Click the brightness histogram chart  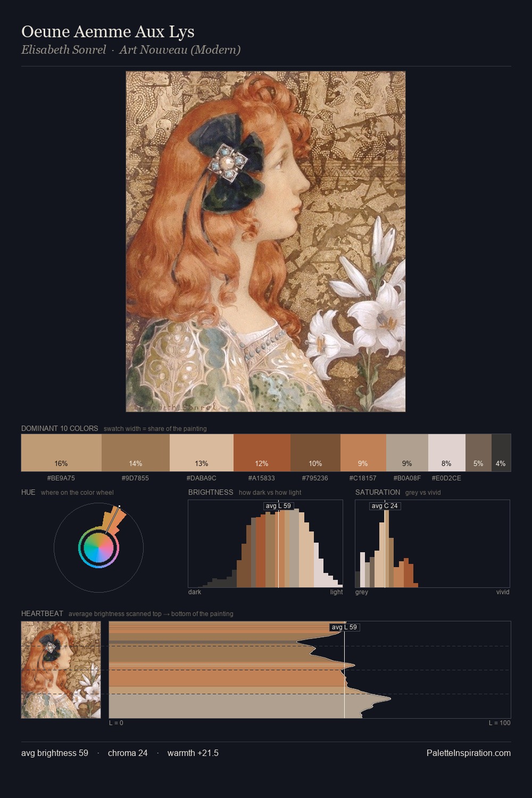point(265,544)
